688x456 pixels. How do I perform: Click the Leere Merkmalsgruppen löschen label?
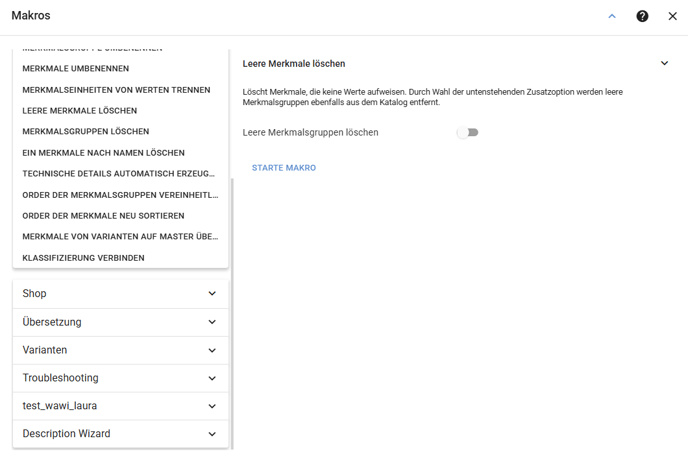tap(310, 133)
